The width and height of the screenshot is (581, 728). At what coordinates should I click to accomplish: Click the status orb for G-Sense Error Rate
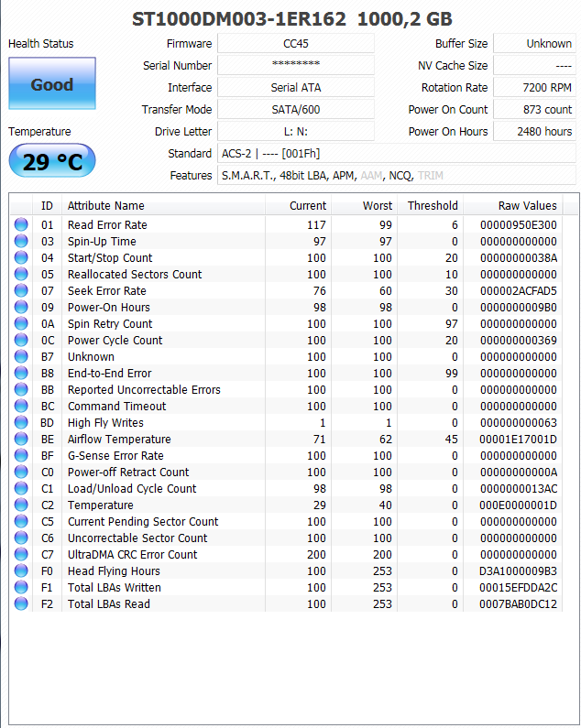(21, 455)
